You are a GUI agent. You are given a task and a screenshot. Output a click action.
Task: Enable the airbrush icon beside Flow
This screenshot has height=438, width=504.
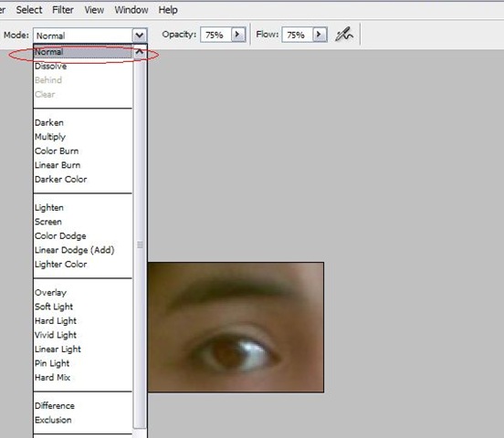[x=344, y=35]
